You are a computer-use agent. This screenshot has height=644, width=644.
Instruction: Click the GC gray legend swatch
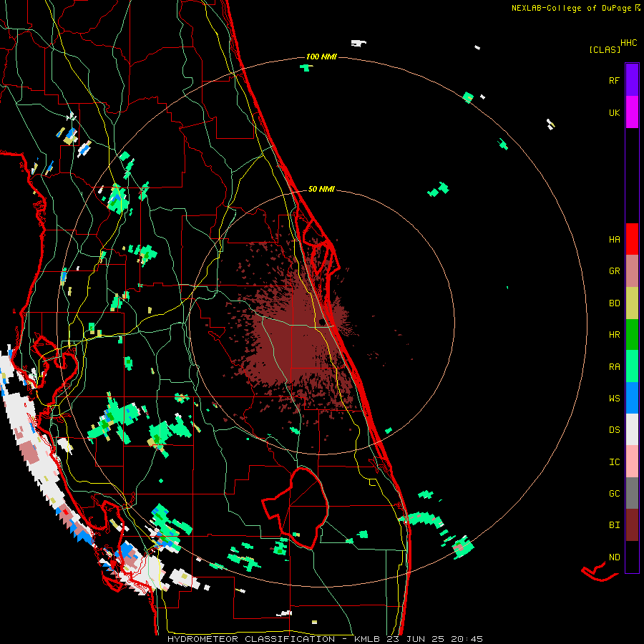click(632, 493)
